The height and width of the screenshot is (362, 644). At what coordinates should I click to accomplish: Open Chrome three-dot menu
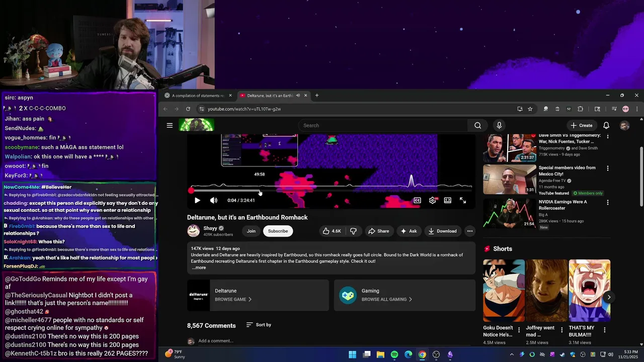click(637, 109)
